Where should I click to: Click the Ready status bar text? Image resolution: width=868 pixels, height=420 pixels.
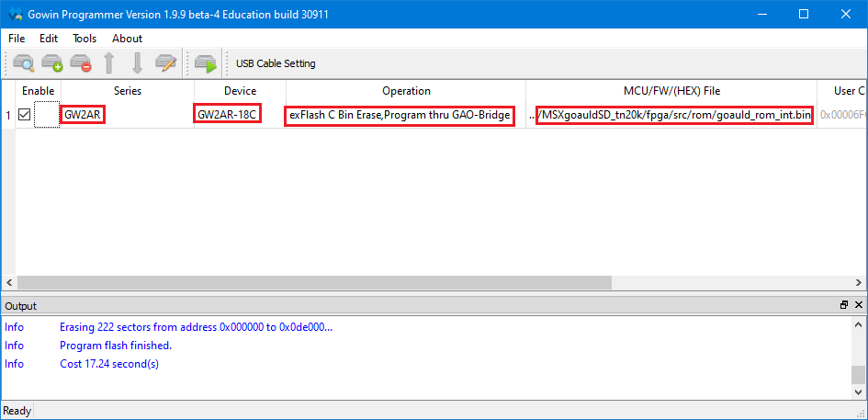(17, 411)
